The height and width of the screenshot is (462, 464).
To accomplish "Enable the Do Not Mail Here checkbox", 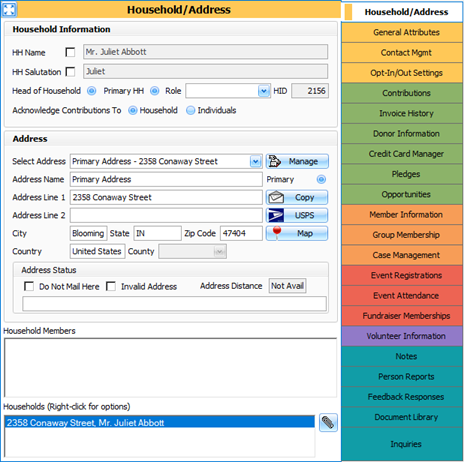I will click(x=29, y=286).
